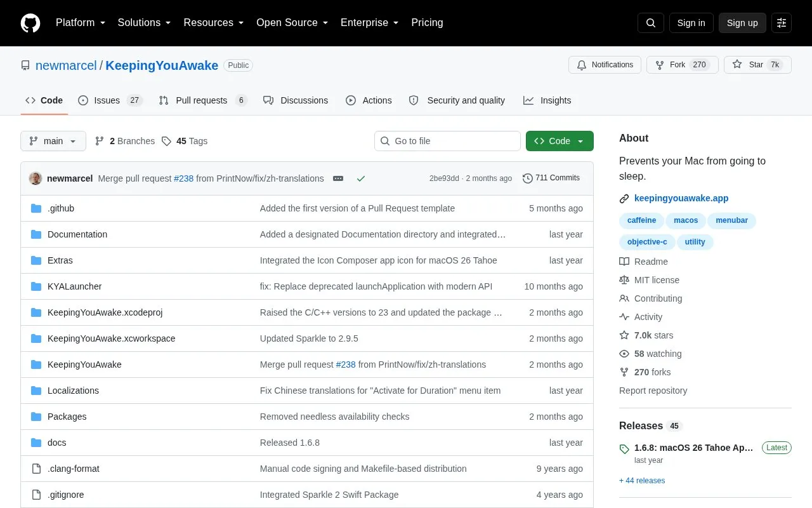Viewport: 812px width, 508px height.
Task: Open the KYALauncher folder
Action: (x=74, y=286)
